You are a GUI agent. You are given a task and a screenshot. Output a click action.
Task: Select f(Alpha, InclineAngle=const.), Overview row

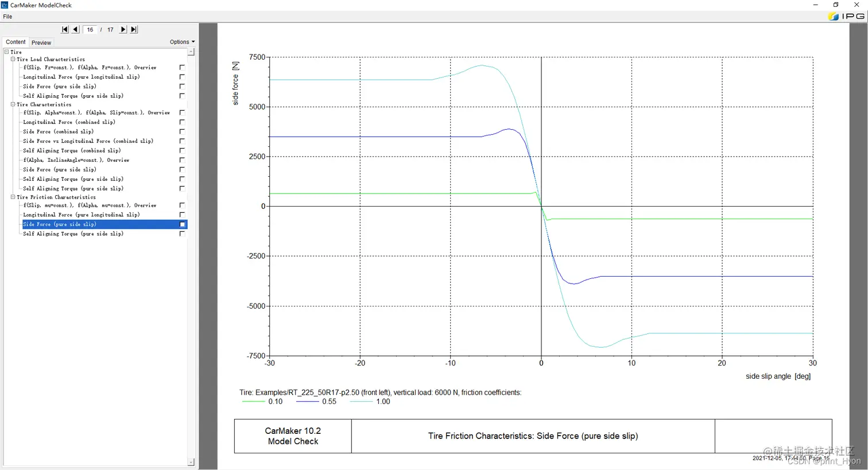click(76, 160)
